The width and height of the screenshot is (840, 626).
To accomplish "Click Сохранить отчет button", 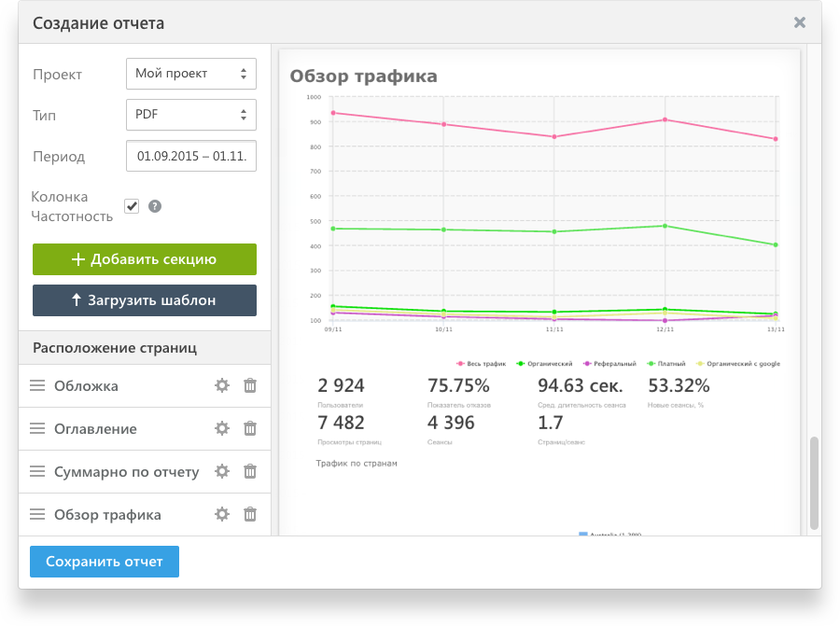I will (x=105, y=562).
